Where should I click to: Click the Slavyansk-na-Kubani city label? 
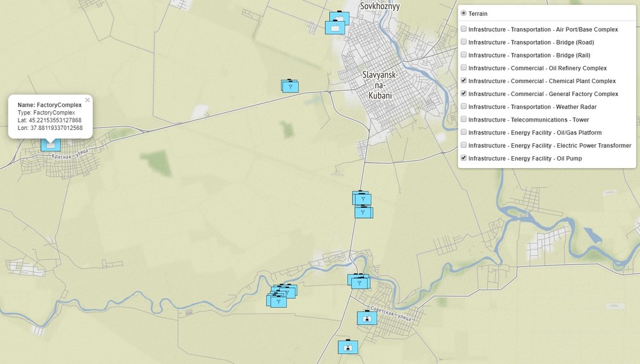tap(380, 85)
